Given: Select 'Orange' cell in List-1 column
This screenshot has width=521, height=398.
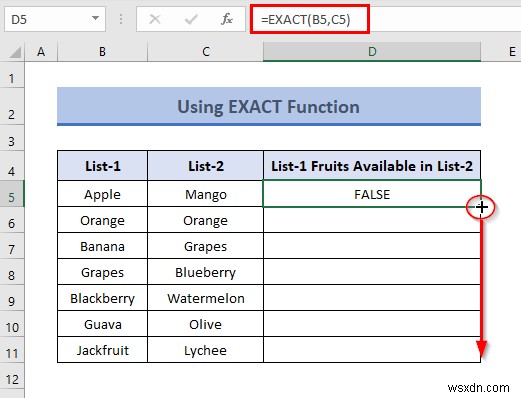Looking at the screenshot, I should coord(102,220).
